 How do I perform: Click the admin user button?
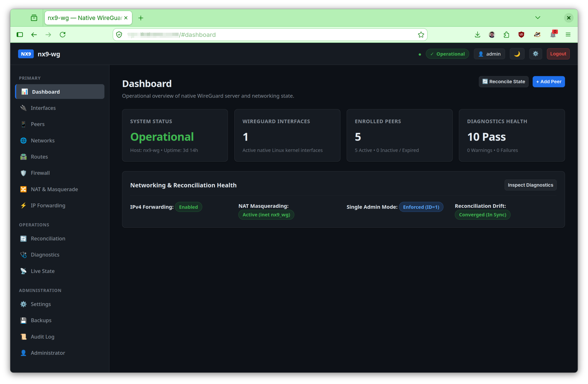pos(489,54)
